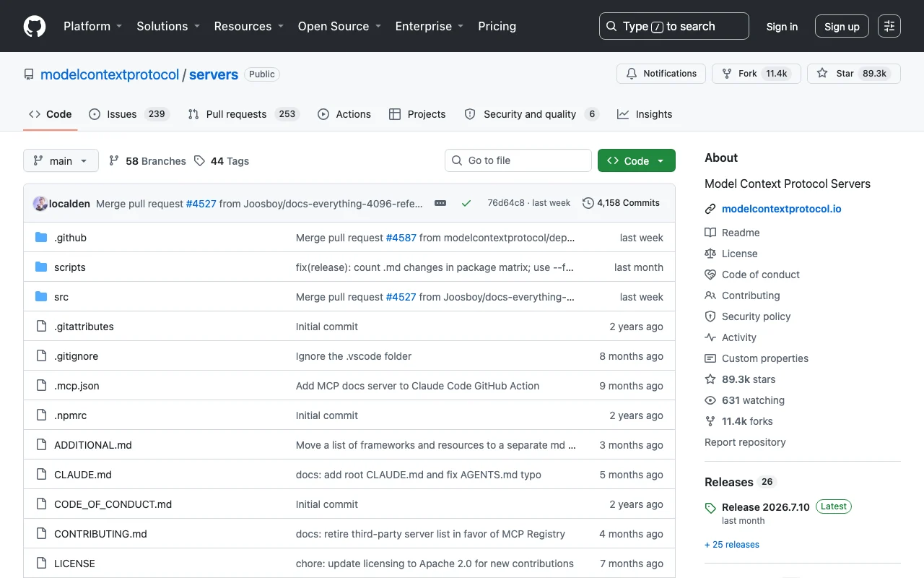Expand the Resources menu
The image size is (924, 578).
[x=249, y=26]
